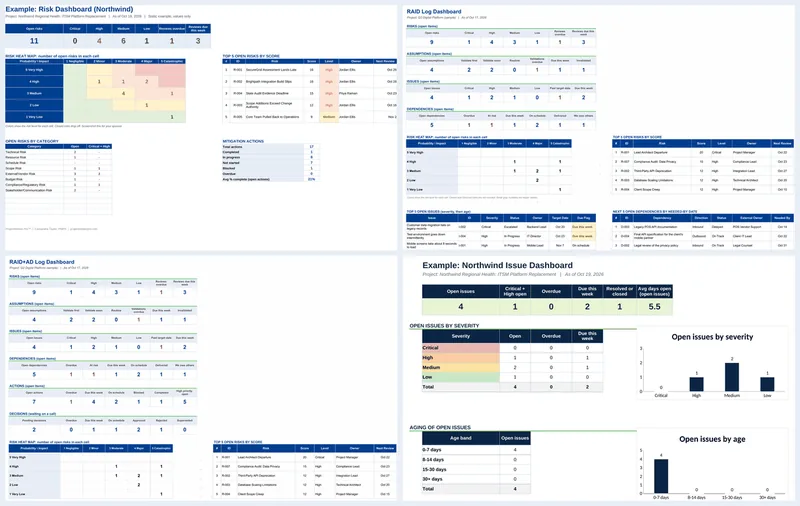This screenshot has height=506, width=800.
Task: Click the heat map cell showing 4 in Risk Dashboard
Action: click(123, 93)
